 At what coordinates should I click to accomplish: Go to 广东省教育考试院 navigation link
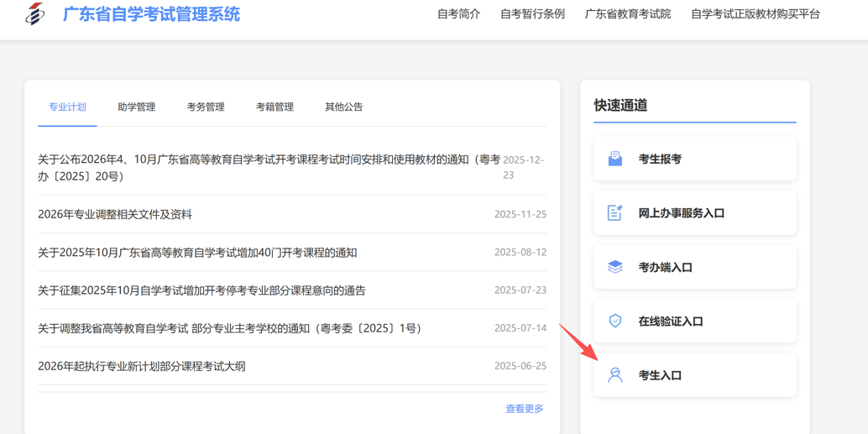point(627,14)
